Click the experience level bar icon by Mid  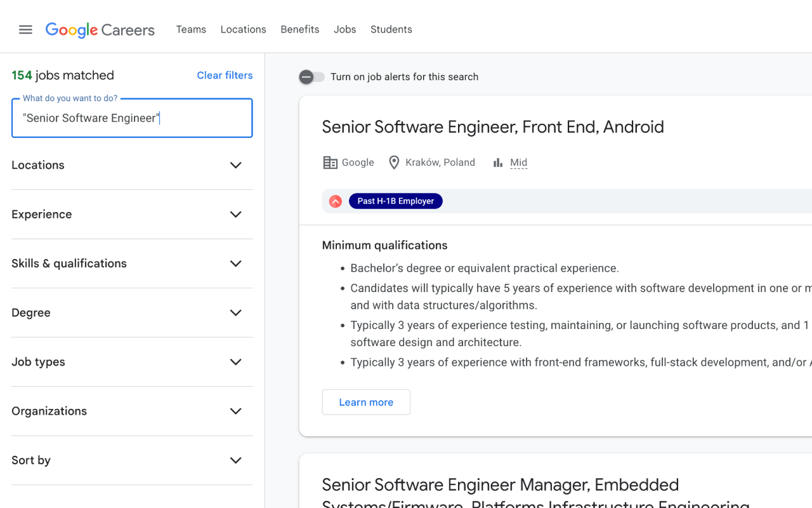(498, 163)
